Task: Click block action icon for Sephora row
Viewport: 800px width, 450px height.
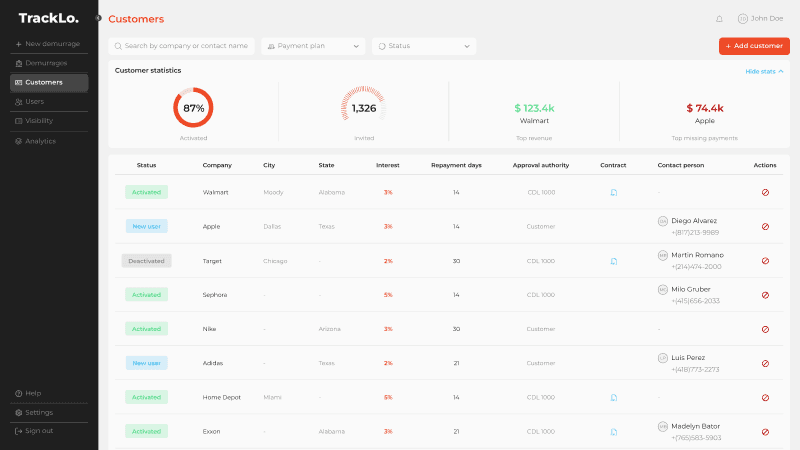Action: pyautogui.click(x=765, y=295)
